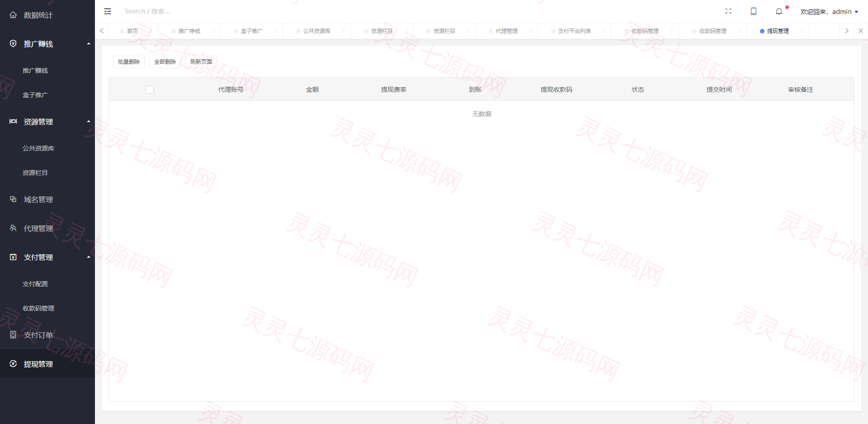Collapse the sidebar with the menu-fold icon
The image size is (868, 424).
tap(108, 11)
